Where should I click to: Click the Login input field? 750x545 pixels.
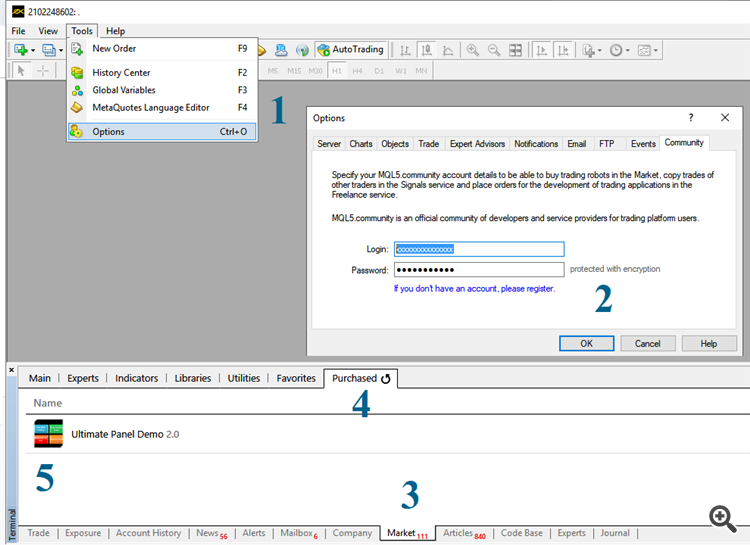coord(479,249)
